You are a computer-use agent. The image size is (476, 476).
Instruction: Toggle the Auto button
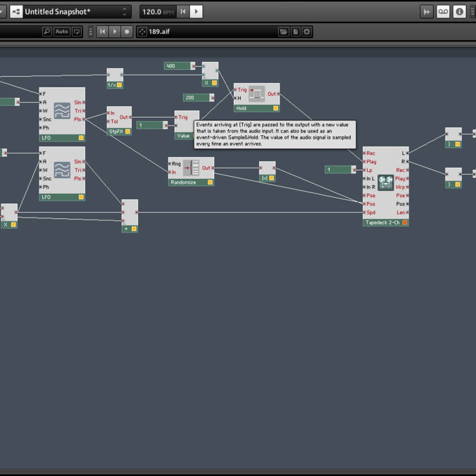(x=62, y=31)
